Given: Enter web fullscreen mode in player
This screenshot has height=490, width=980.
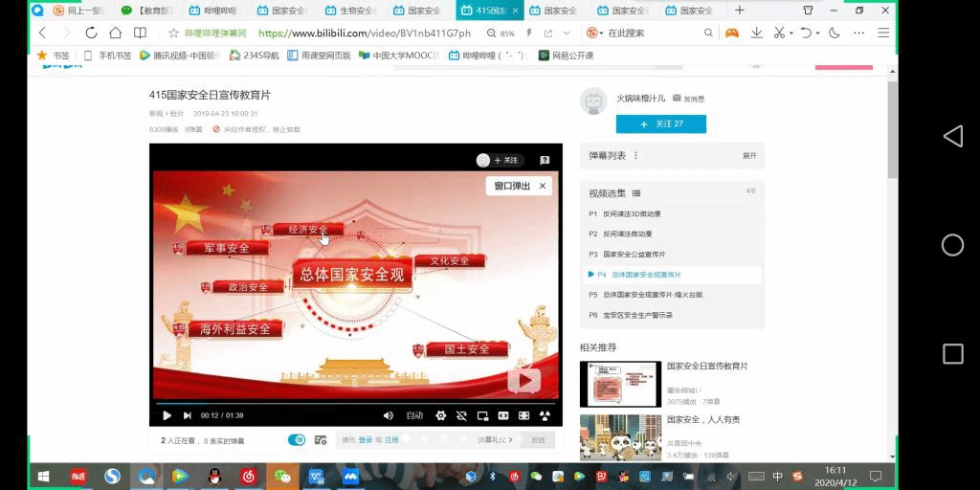Looking at the screenshot, I should coord(524,415).
